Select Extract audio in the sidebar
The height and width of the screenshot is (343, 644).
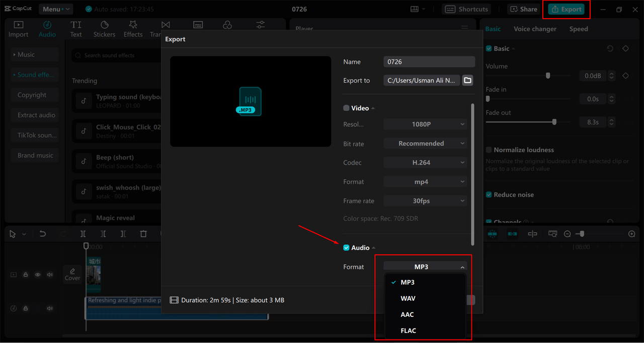[35, 115]
